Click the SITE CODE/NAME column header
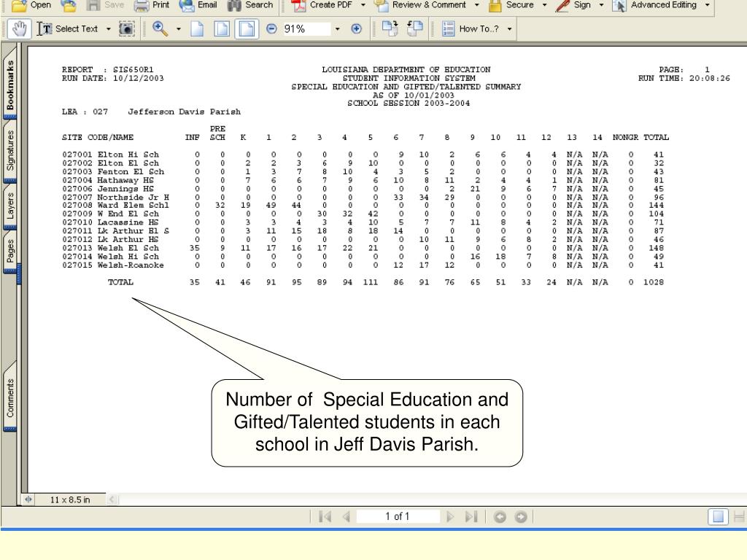The image size is (747, 560). coord(98,138)
